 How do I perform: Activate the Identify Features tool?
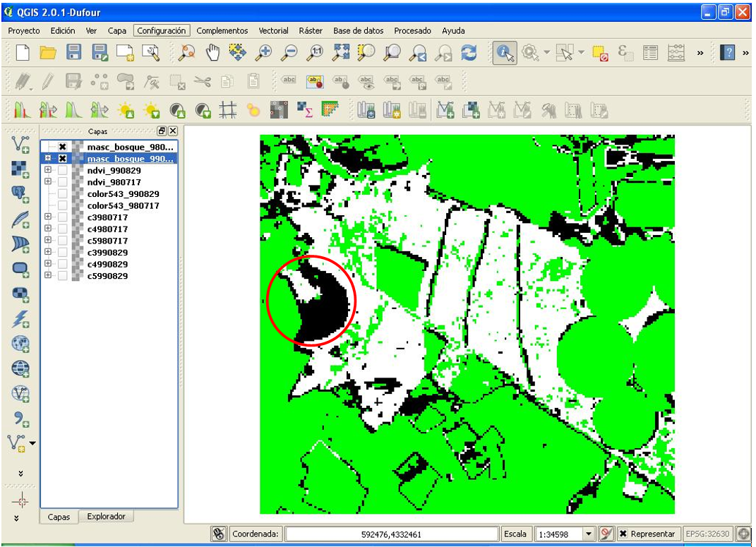pyautogui.click(x=504, y=52)
